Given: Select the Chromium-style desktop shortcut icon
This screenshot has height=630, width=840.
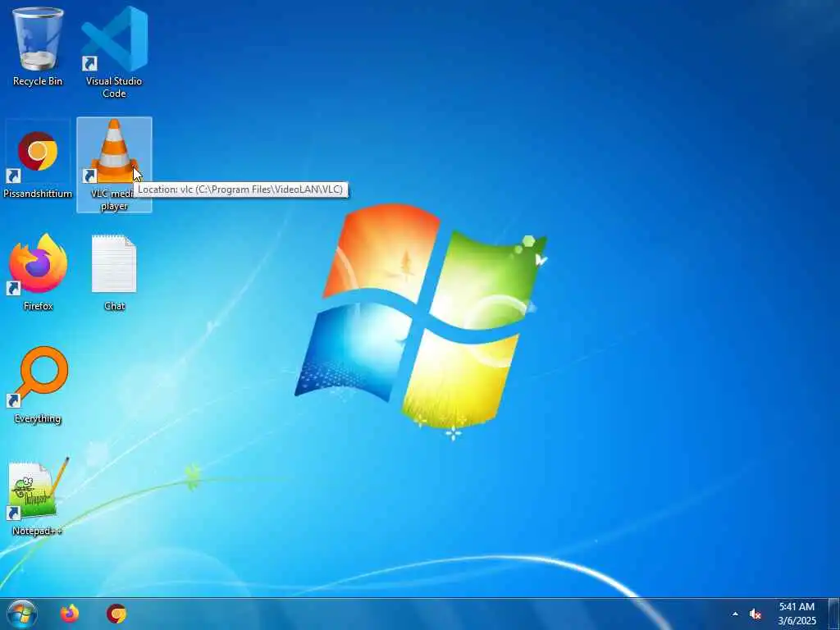Looking at the screenshot, I should coord(38,152).
